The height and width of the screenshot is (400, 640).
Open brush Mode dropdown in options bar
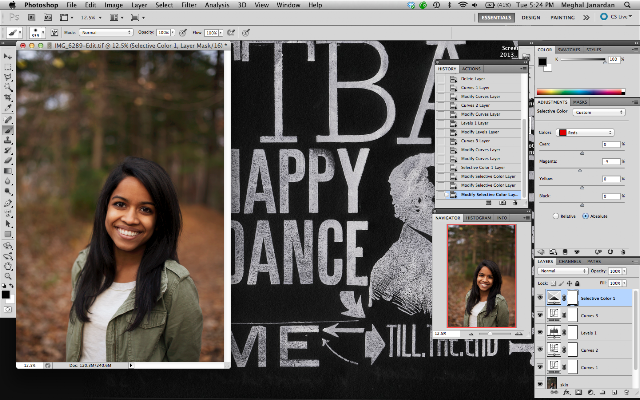pyautogui.click(x=106, y=32)
